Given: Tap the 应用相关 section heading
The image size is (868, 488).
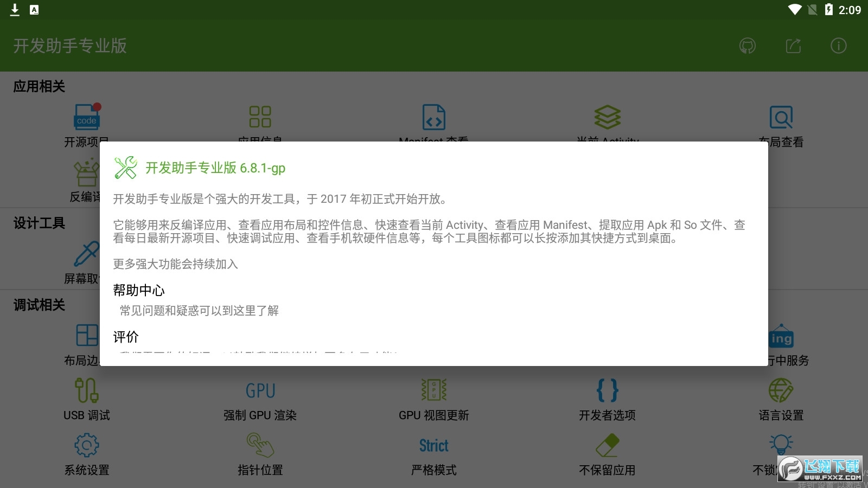Looking at the screenshot, I should [39, 86].
